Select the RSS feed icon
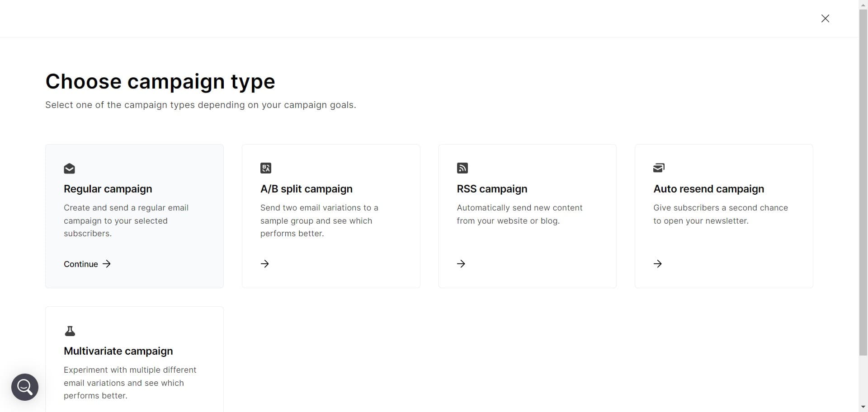The image size is (868, 412). (x=462, y=168)
